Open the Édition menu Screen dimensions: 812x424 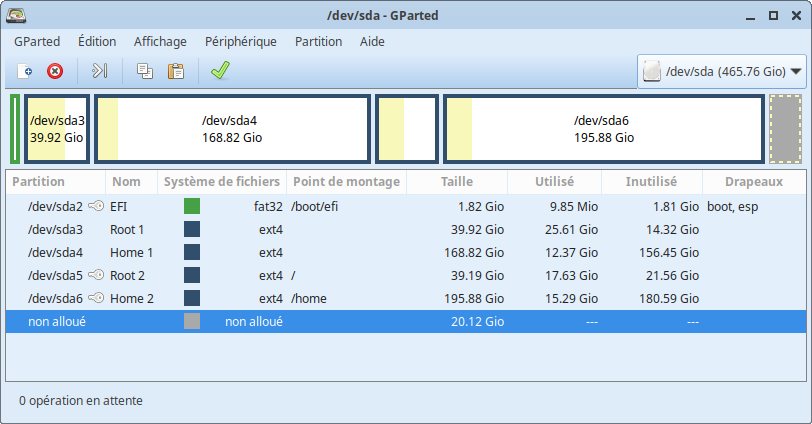pyautogui.click(x=97, y=41)
